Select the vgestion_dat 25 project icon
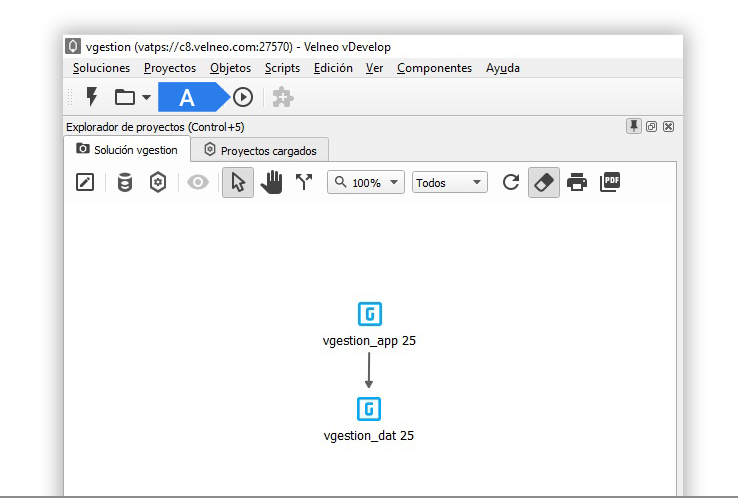Image resolution: width=738 pixels, height=498 pixels. (x=369, y=409)
